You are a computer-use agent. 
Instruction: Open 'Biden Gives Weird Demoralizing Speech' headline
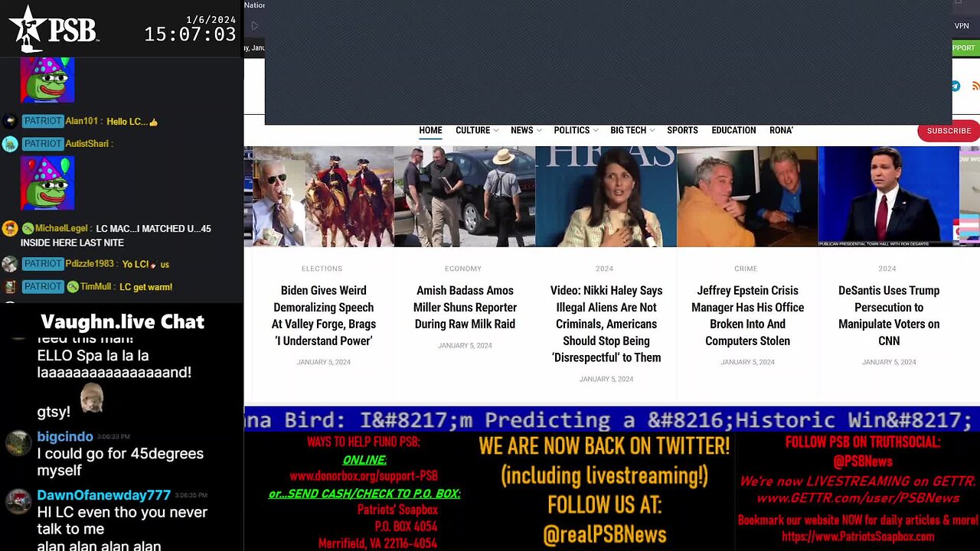pos(324,315)
